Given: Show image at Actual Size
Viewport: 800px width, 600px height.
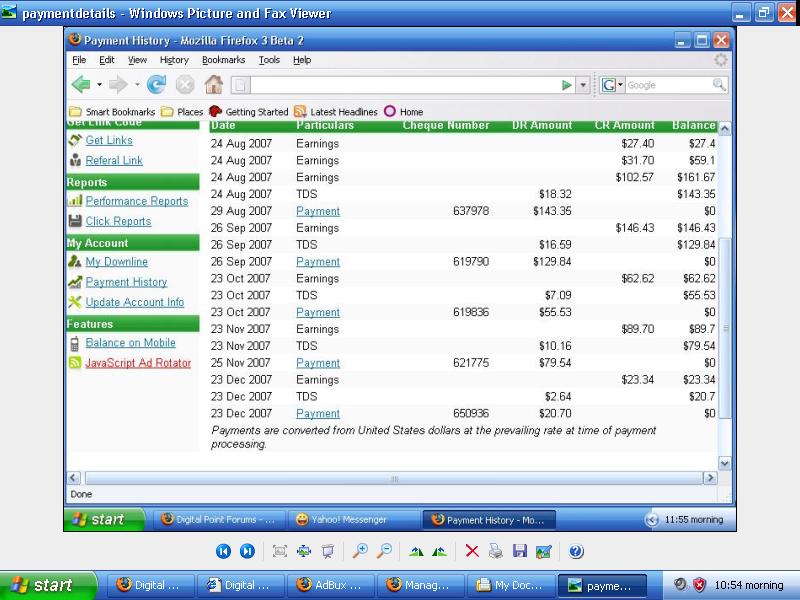Looking at the screenshot, I should [x=304, y=551].
